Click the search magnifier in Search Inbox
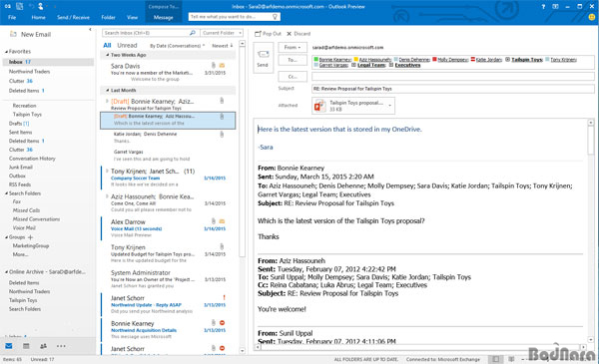The image size is (599, 364). click(192, 33)
